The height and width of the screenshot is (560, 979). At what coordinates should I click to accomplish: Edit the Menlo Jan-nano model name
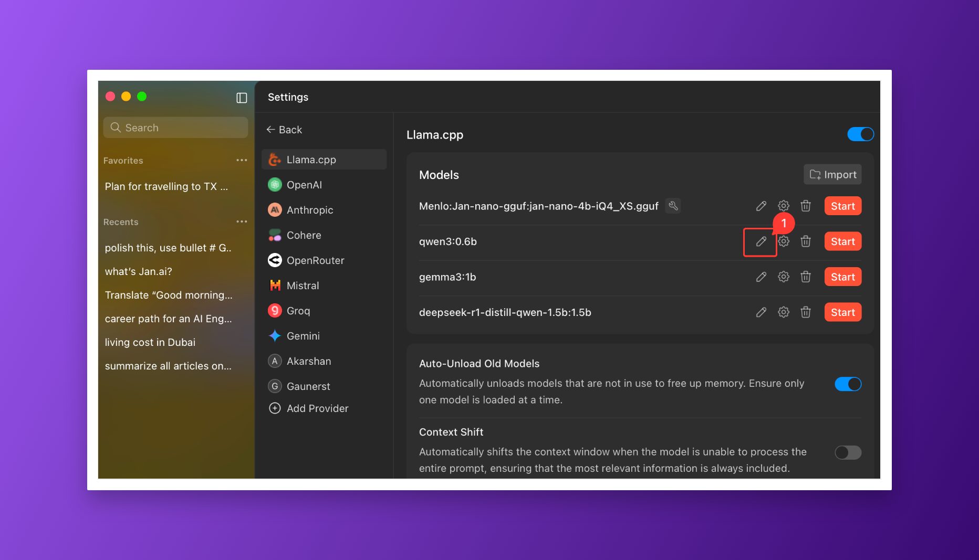(761, 206)
